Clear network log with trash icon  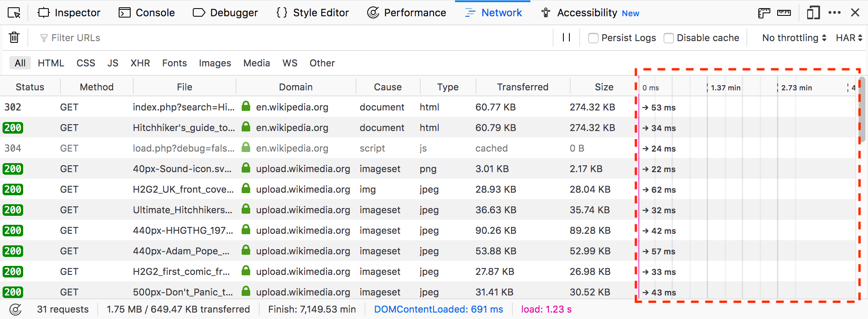pyautogui.click(x=14, y=38)
